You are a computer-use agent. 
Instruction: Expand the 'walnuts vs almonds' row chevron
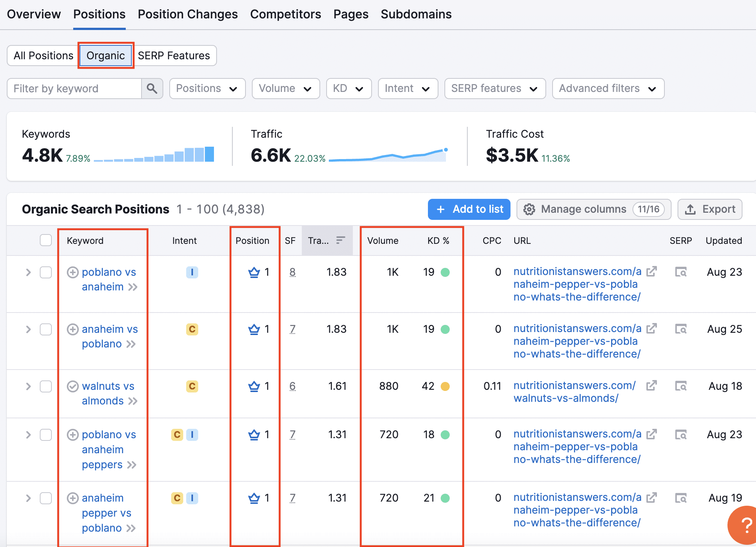click(28, 386)
